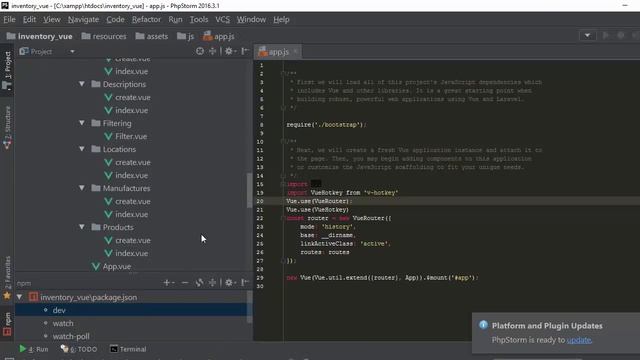Collapse the Locations folder
Image resolution: width=640 pixels, height=360 pixels.
pyautogui.click(x=82, y=149)
